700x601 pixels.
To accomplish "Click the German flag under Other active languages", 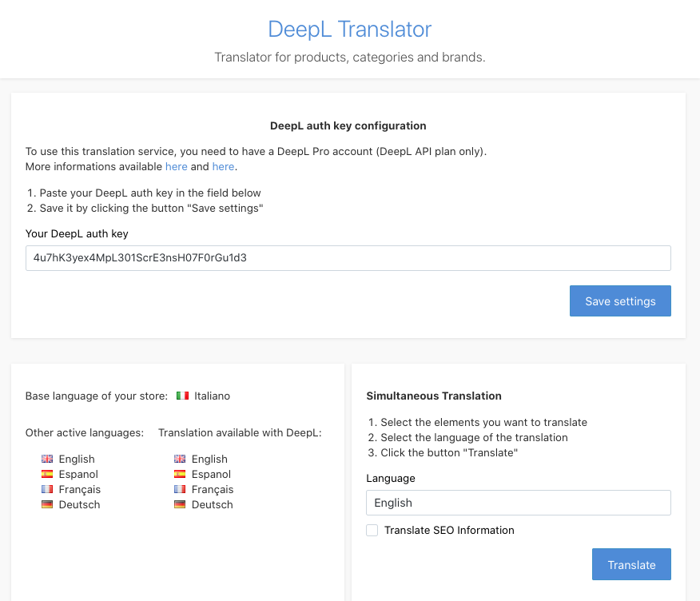I will coord(47,504).
